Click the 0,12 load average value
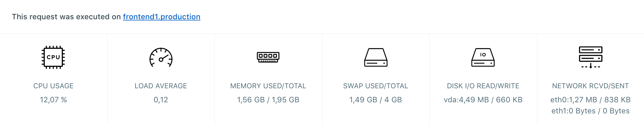The image size is (644, 128). pos(161,100)
